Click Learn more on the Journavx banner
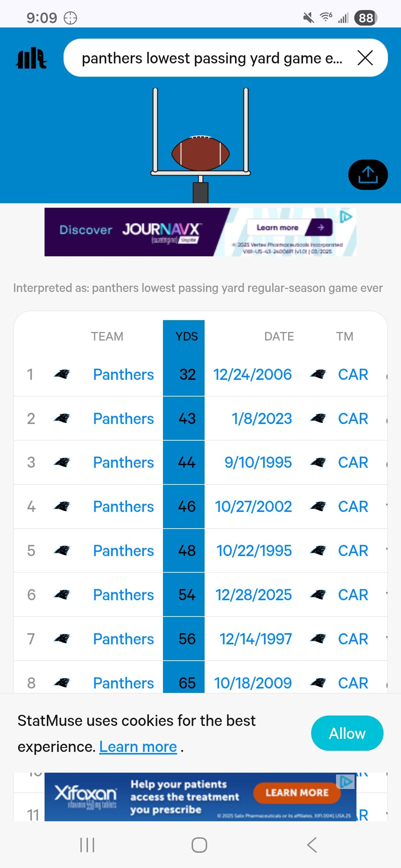This screenshot has height=868, width=401. (x=290, y=228)
